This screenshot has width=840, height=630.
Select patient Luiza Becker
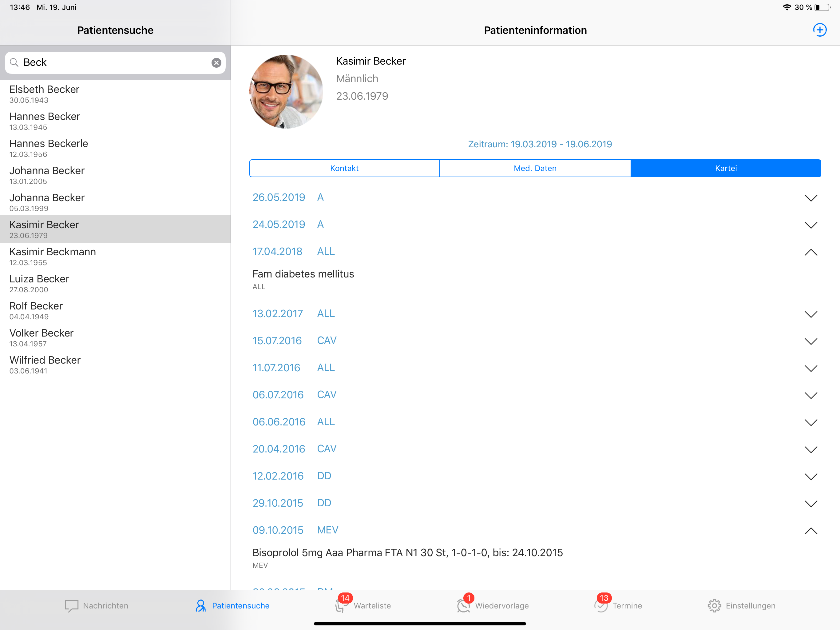[115, 283]
